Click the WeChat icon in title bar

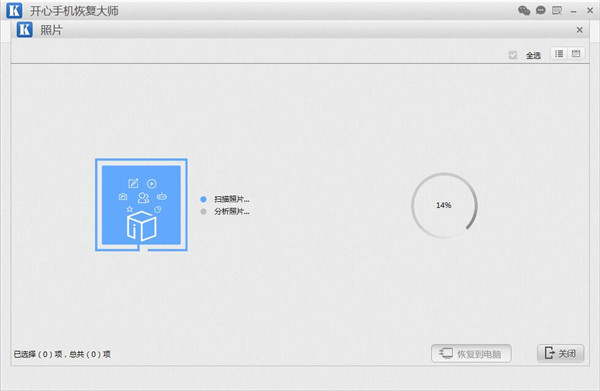tap(524, 10)
